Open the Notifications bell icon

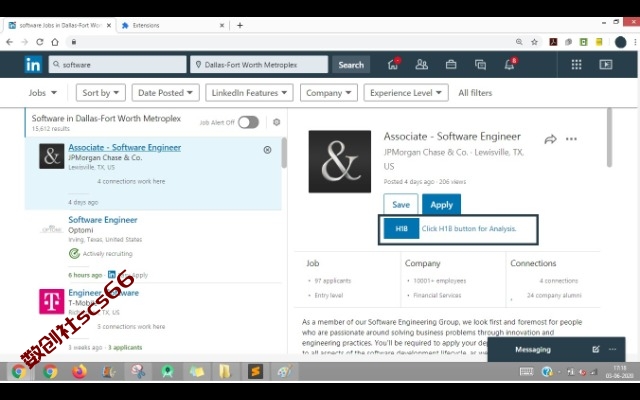tap(510, 64)
